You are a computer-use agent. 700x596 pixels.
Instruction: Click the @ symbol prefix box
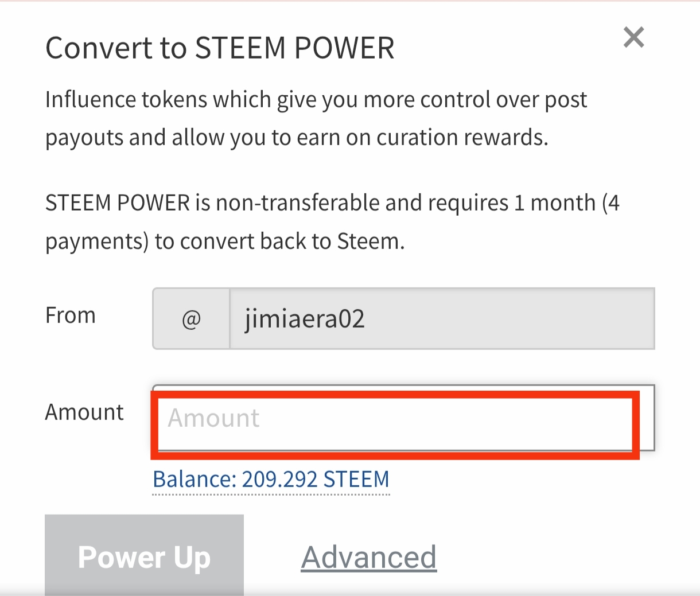point(191,318)
